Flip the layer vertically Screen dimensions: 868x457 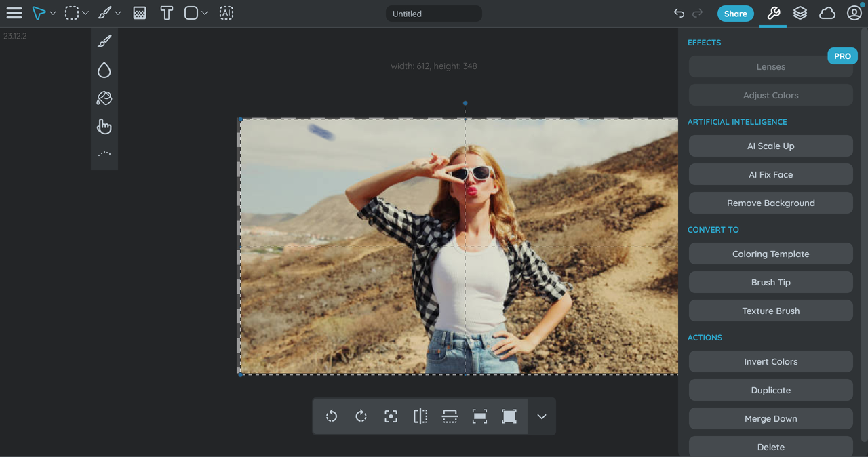point(450,416)
